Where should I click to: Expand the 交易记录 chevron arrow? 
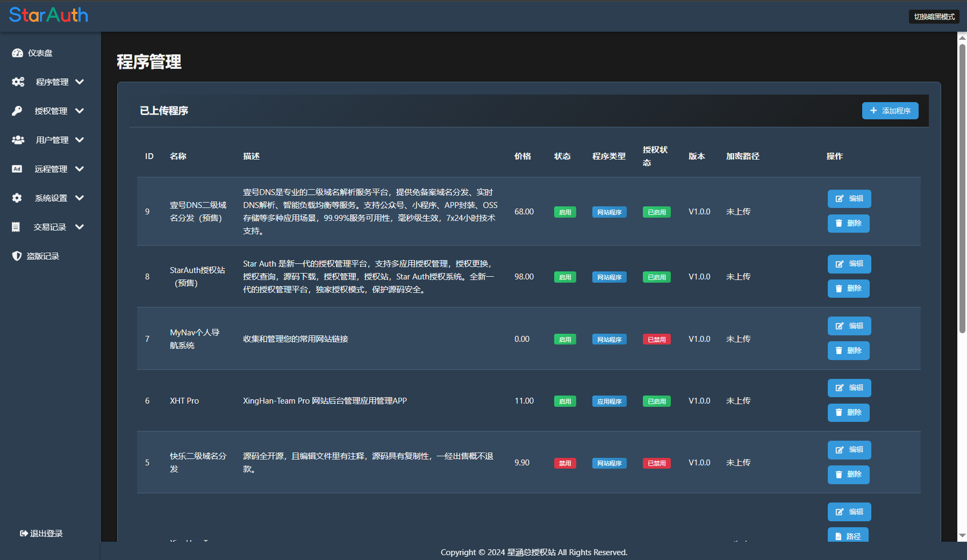click(80, 227)
